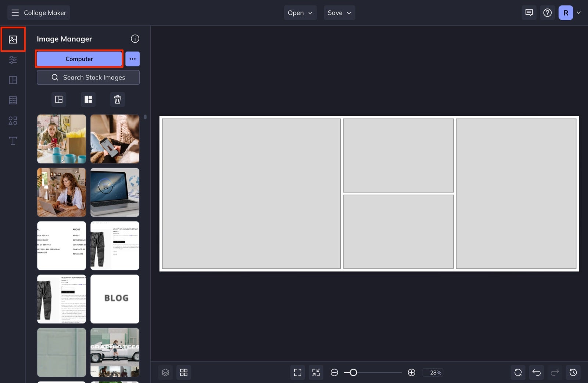This screenshot has width=588, height=383.
Task: Open the collage layouts panel
Action: pyautogui.click(x=13, y=80)
